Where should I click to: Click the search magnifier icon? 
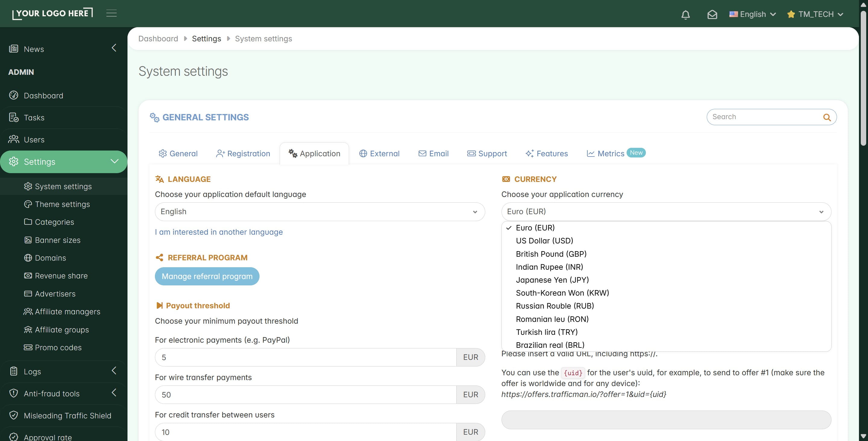(827, 117)
